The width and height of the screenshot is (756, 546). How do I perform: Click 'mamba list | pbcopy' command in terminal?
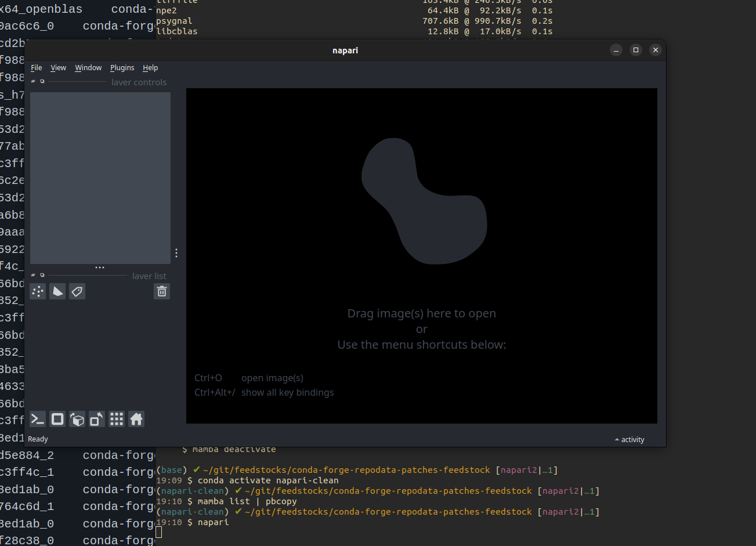pyautogui.click(x=247, y=501)
